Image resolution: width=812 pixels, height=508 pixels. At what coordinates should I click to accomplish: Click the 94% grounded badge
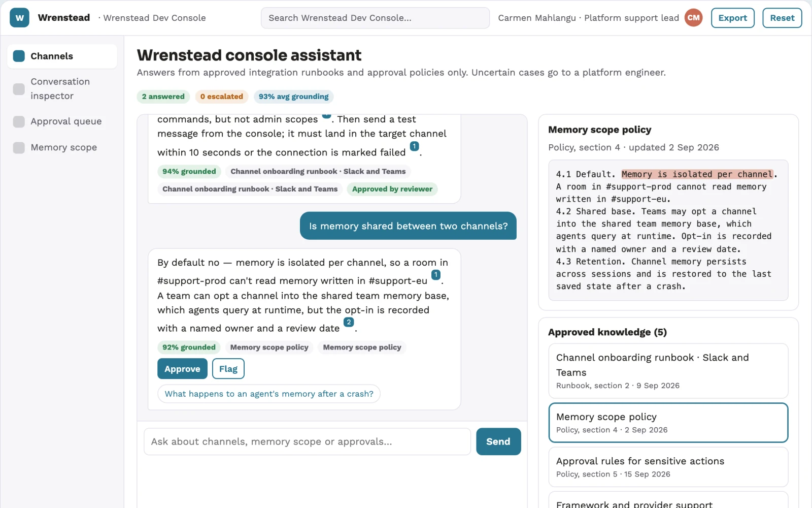(x=189, y=172)
